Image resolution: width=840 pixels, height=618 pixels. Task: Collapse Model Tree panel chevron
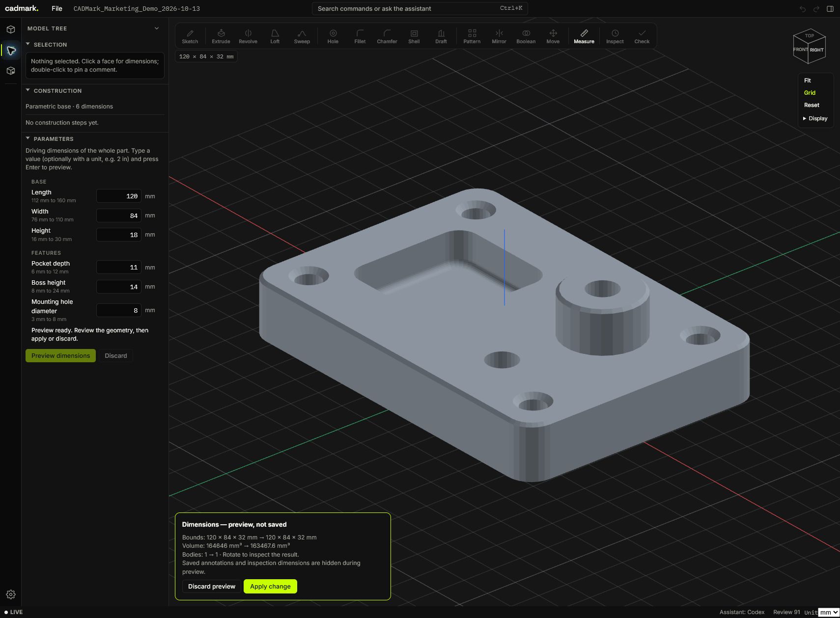coord(157,28)
